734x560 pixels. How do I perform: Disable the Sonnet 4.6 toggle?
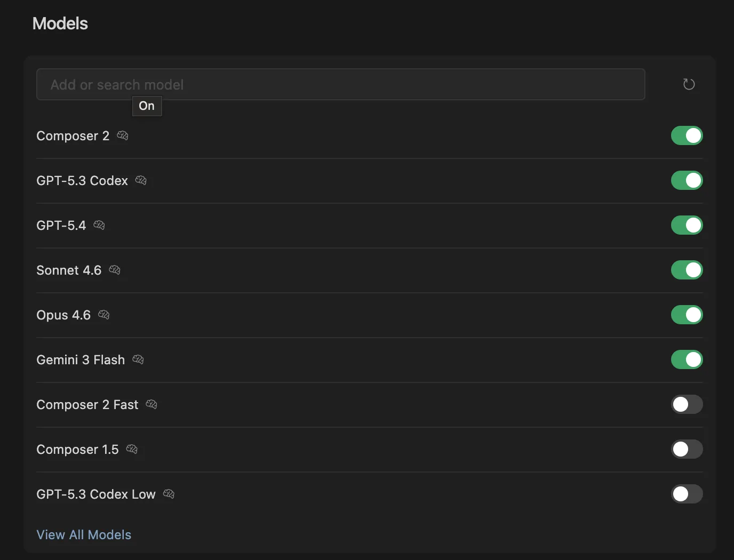point(687,270)
